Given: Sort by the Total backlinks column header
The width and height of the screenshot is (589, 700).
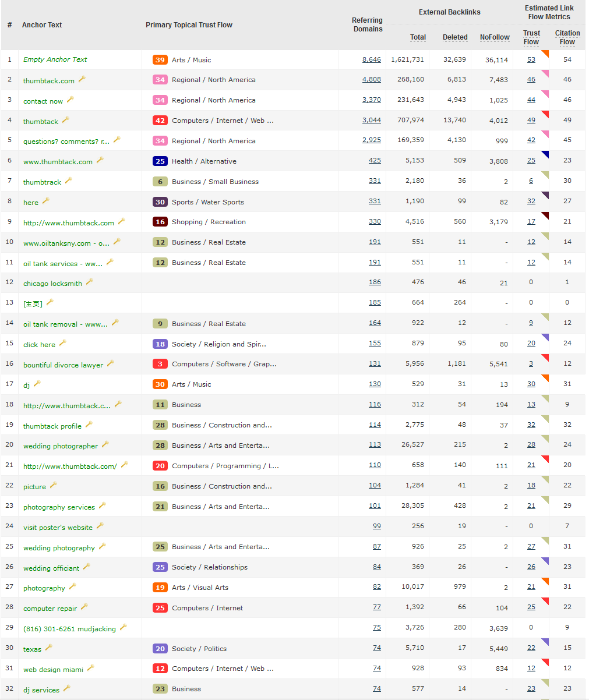Looking at the screenshot, I should [x=418, y=37].
